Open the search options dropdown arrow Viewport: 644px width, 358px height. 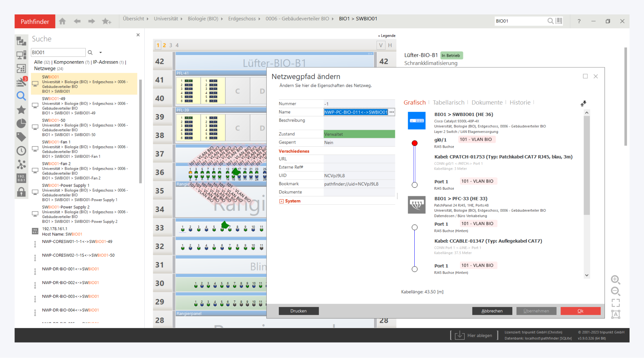coord(101,53)
